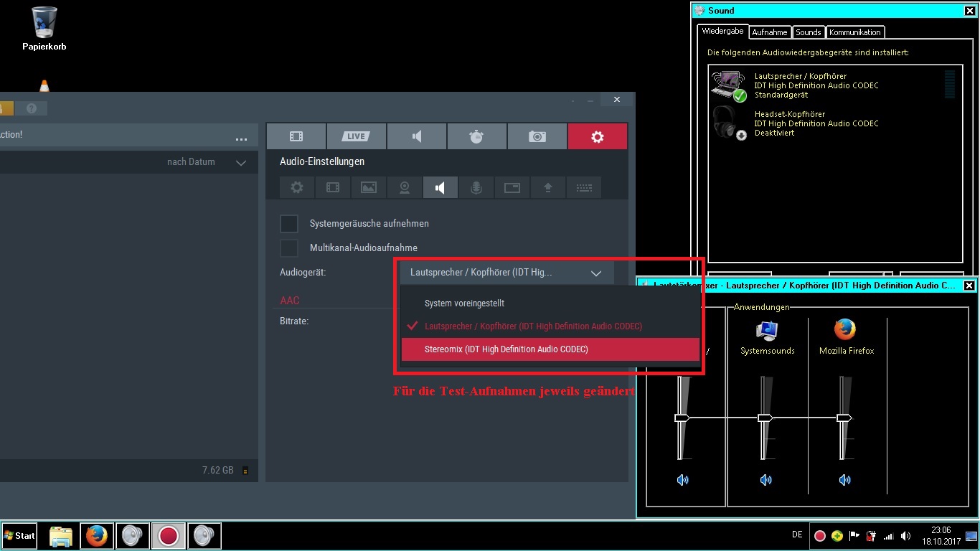The image size is (980, 551).
Task: Enable Systemgeräusche aufnehmen checkbox
Action: point(289,224)
